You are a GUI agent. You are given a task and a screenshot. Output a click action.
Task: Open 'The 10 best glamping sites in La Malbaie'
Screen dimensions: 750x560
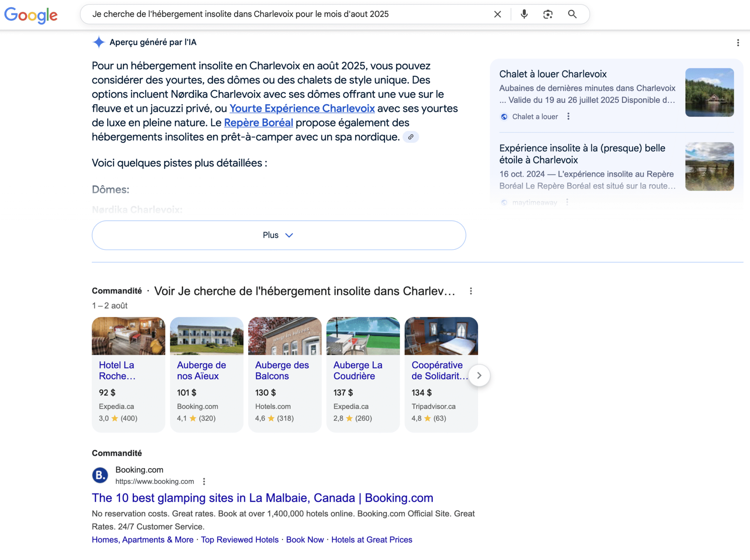(x=262, y=498)
